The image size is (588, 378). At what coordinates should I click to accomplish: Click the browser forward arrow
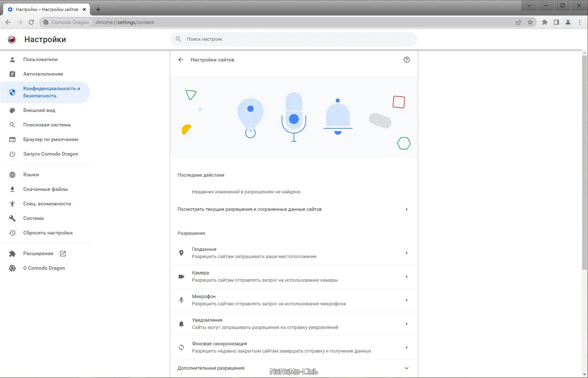click(x=20, y=22)
